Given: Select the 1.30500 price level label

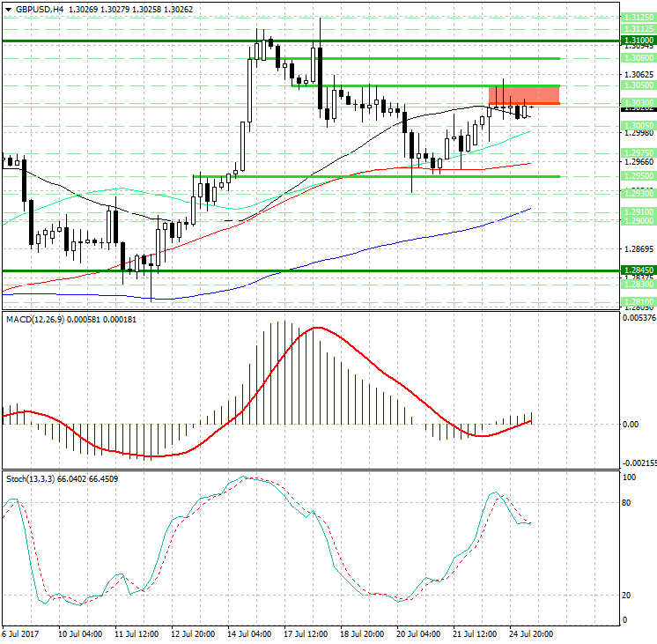Looking at the screenshot, I should tap(637, 86).
